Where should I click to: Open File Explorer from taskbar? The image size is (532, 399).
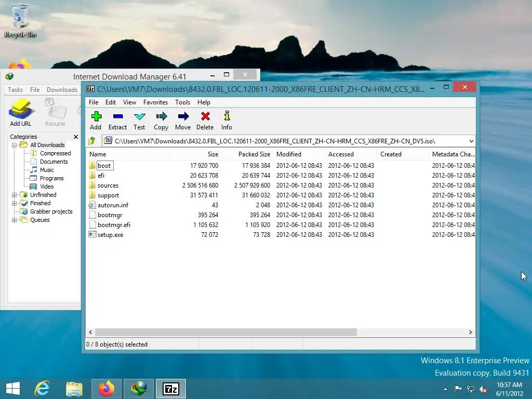click(x=74, y=389)
